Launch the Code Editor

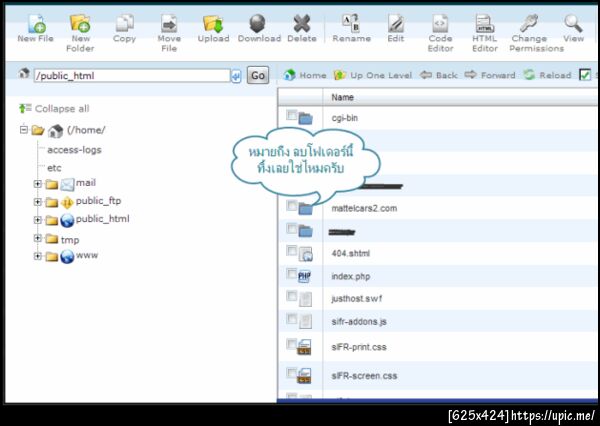pos(440,23)
